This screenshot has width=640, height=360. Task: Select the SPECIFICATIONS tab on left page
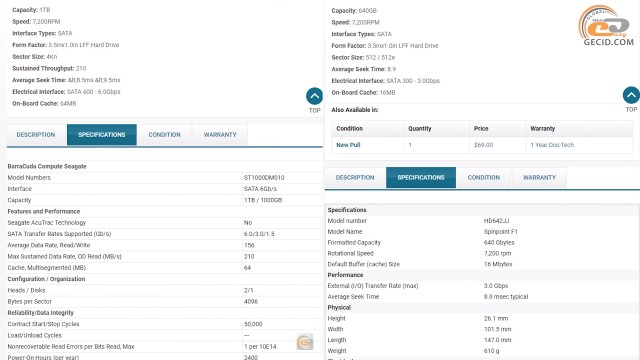102,135
